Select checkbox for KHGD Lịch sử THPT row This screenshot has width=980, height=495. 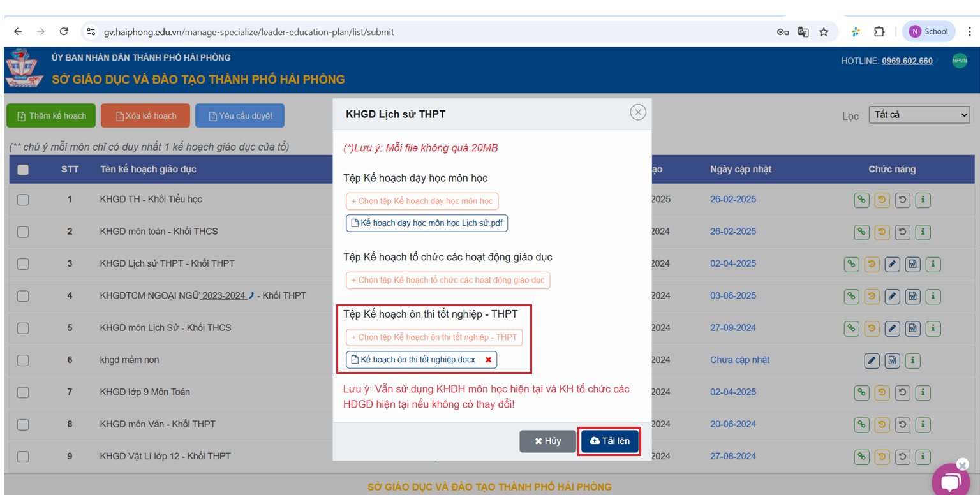click(x=23, y=264)
